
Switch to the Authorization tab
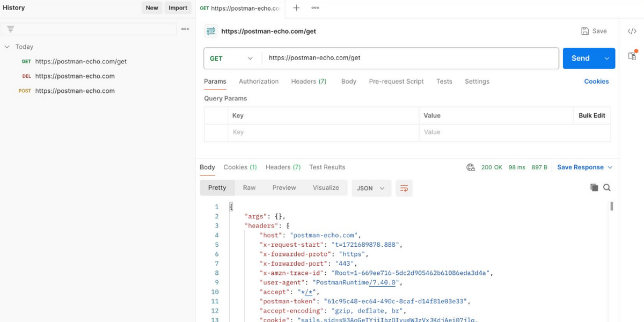(x=259, y=82)
